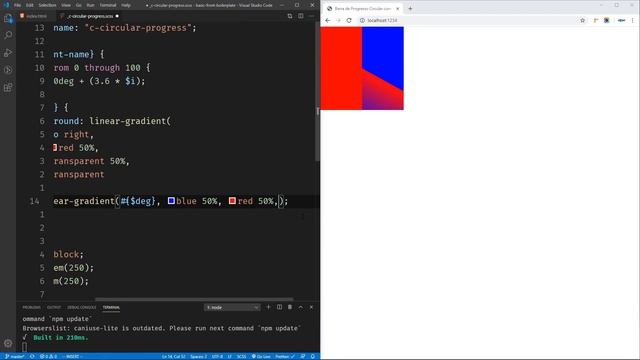Open errors and warnings count in status bar
Image resolution: width=640 pixels, height=360 pixels.
coord(48,356)
